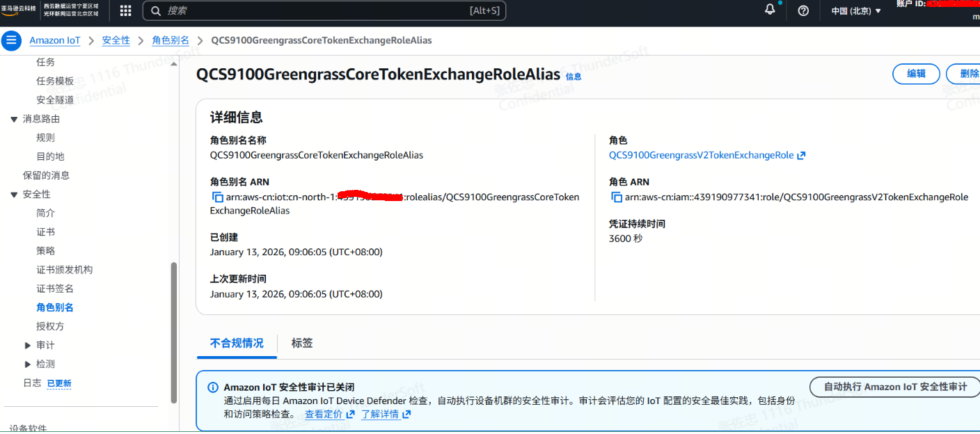Open 证书签名 in the sidebar
Screen dimensions: 980x434
55,288
